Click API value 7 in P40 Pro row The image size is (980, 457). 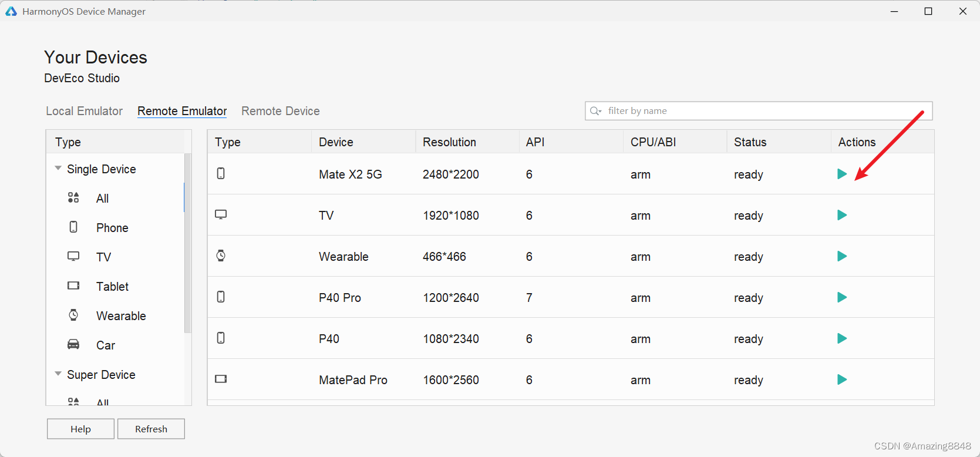click(x=529, y=298)
